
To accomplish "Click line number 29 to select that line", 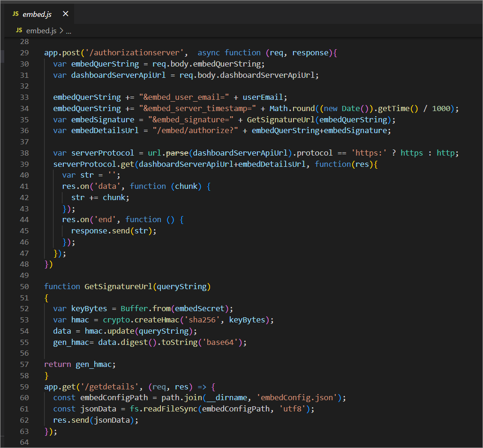I will click(24, 52).
